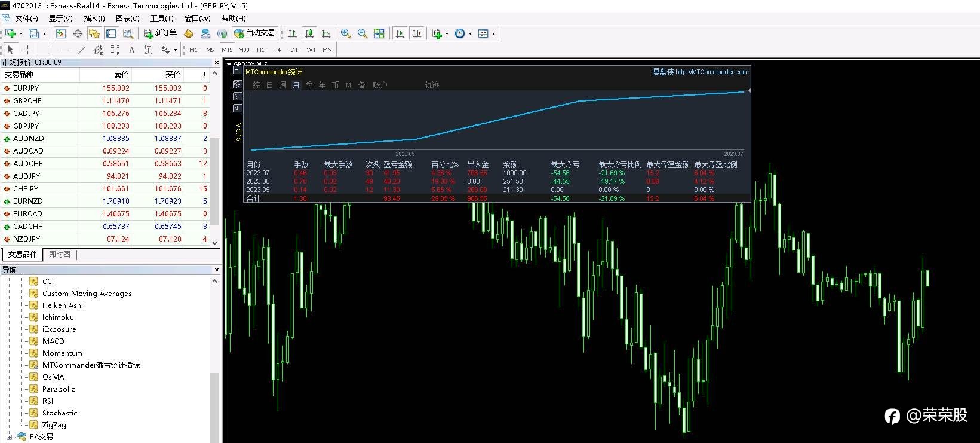Toggle the chart auto scroll icon
The image size is (980, 443).
tap(400, 33)
